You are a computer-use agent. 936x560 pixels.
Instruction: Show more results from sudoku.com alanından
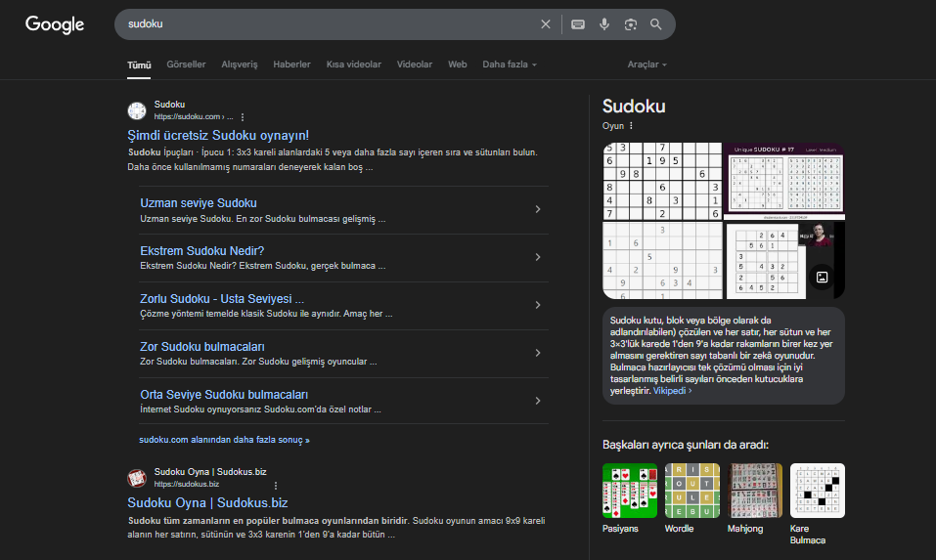tap(224, 440)
